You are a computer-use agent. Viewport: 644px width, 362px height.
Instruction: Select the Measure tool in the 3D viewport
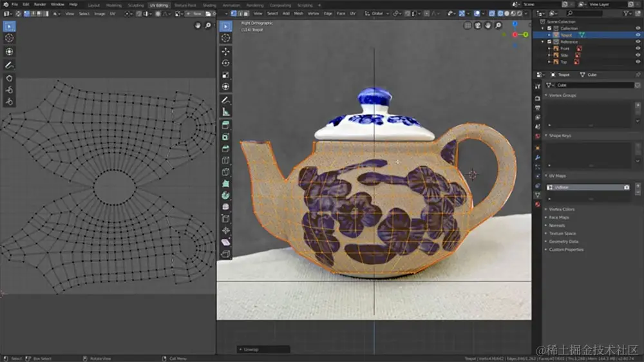coord(226,112)
